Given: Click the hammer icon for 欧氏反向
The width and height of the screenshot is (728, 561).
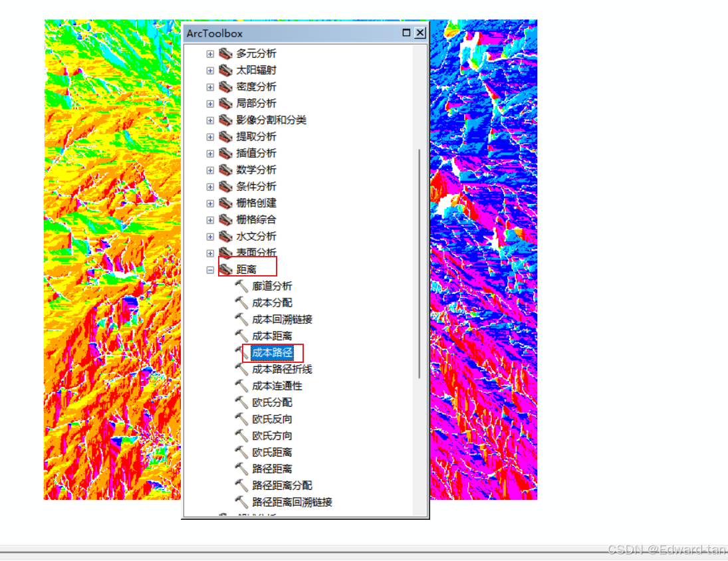Looking at the screenshot, I should (x=241, y=419).
